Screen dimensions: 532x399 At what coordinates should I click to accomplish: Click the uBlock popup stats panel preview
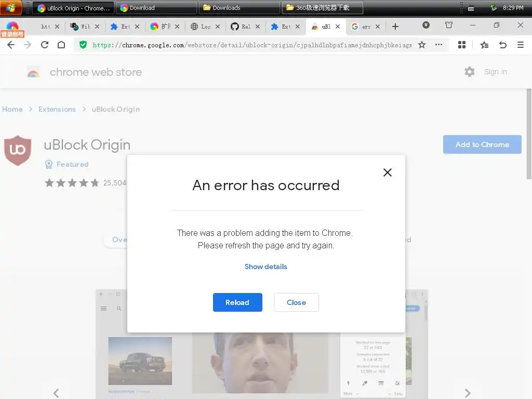(x=373, y=365)
